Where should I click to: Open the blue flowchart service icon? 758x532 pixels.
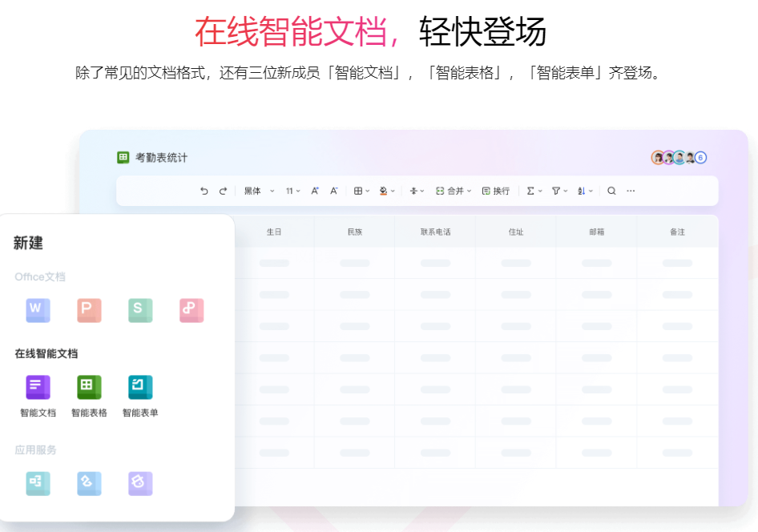tap(90, 483)
